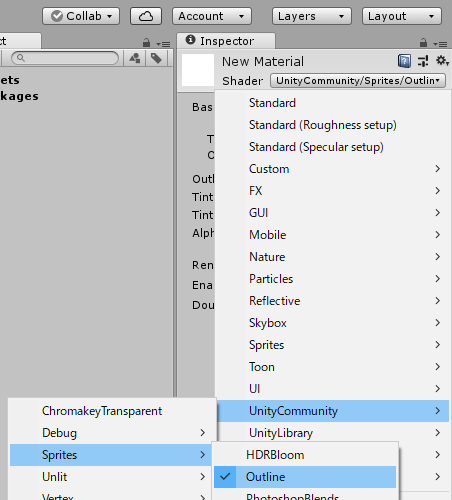Toggle the Inspector panel lock icon
Viewport: 452px width, 500px height.
(423, 43)
